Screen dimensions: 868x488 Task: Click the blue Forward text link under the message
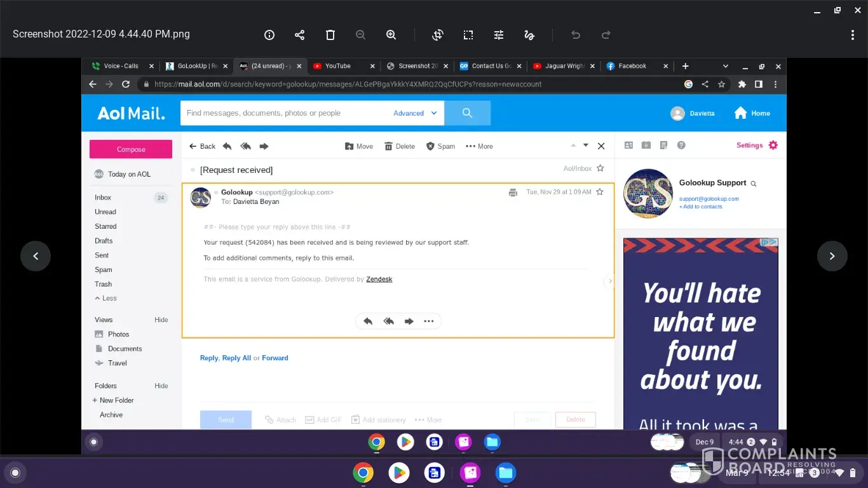click(275, 358)
